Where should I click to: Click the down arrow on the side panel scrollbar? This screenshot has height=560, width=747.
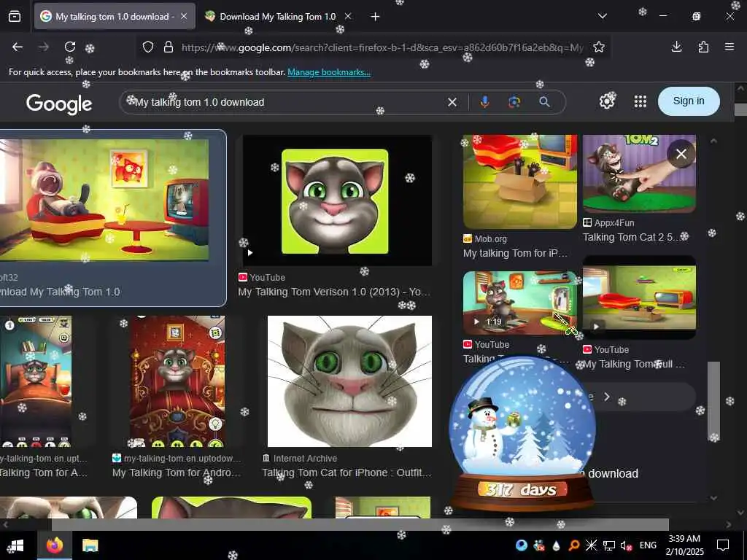tap(713, 497)
